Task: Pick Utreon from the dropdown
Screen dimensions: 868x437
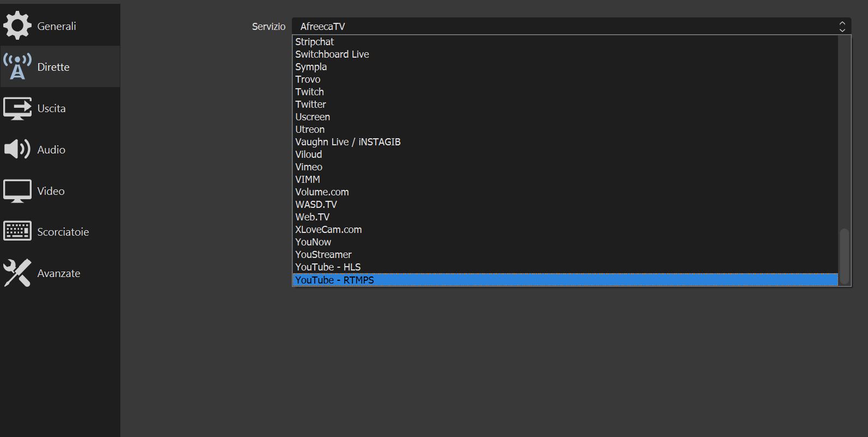Action: tap(565, 130)
